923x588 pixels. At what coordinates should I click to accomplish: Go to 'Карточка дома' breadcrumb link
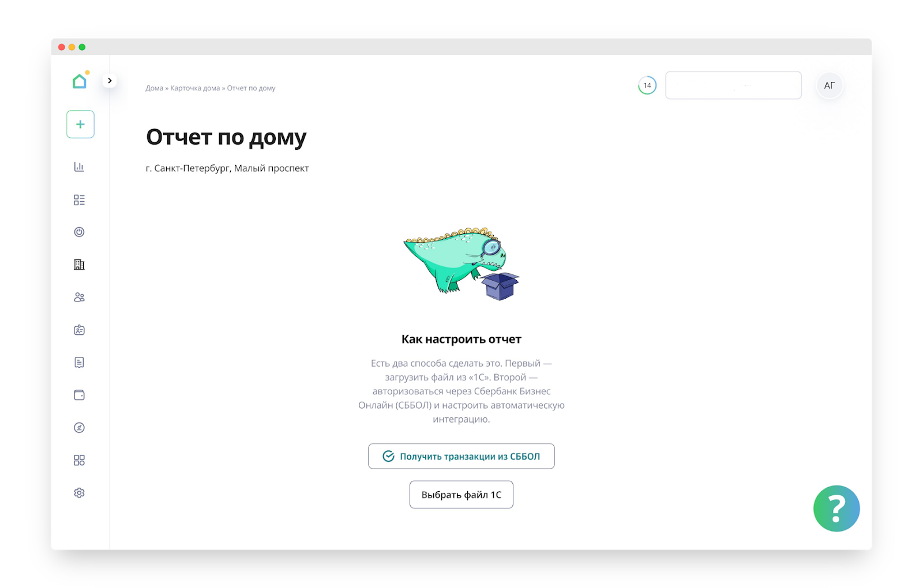coord(195,88)
